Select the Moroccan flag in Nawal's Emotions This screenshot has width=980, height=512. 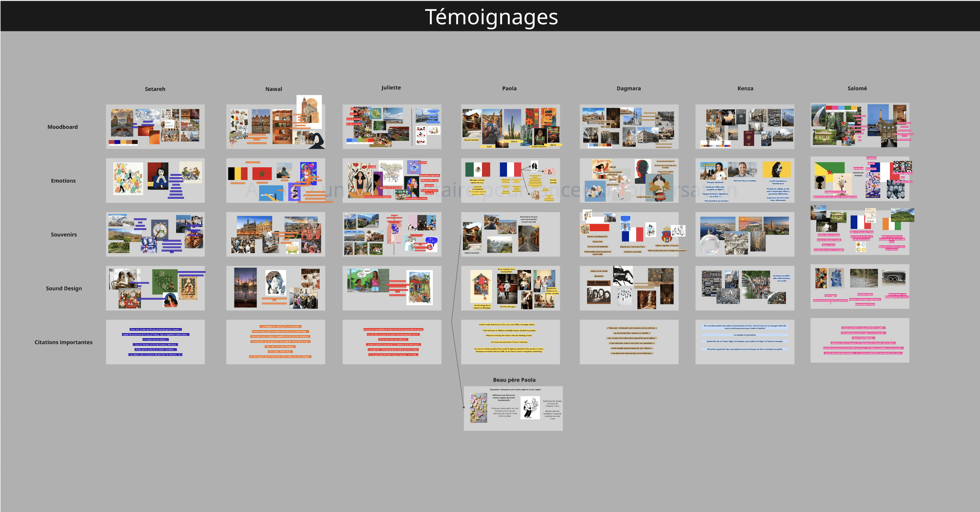coord(262,174)
